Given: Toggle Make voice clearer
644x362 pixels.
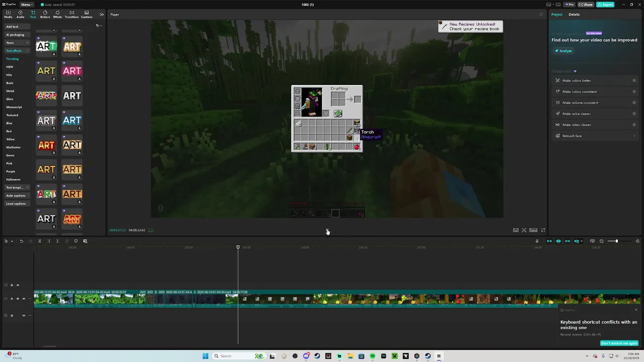Looking at the screenshot, I should click(x=634, y=114).
